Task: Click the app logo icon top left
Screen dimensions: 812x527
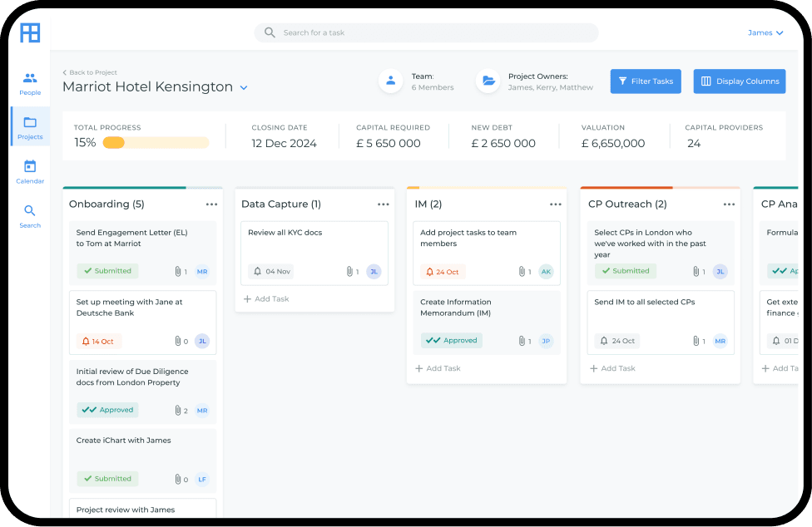Action: 29,32
